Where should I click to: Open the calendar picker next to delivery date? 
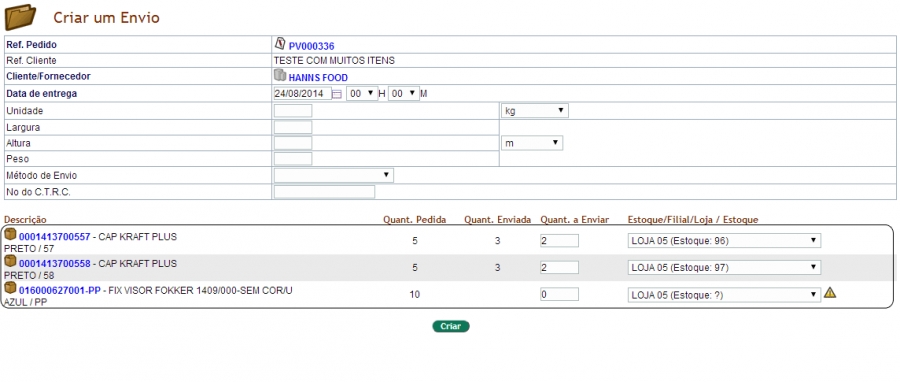(338, 94)
